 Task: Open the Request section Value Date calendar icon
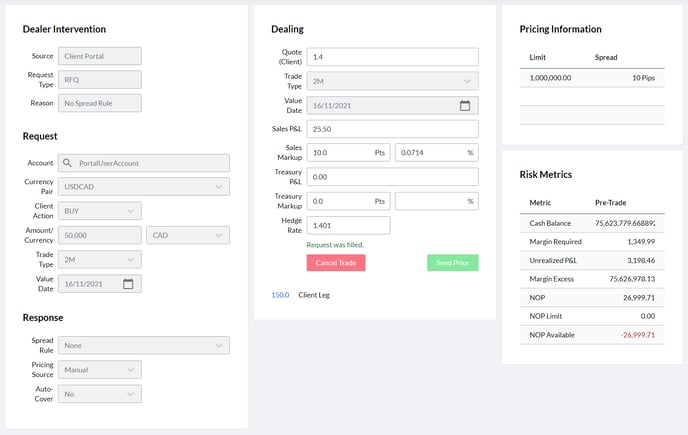coord(128,284)
